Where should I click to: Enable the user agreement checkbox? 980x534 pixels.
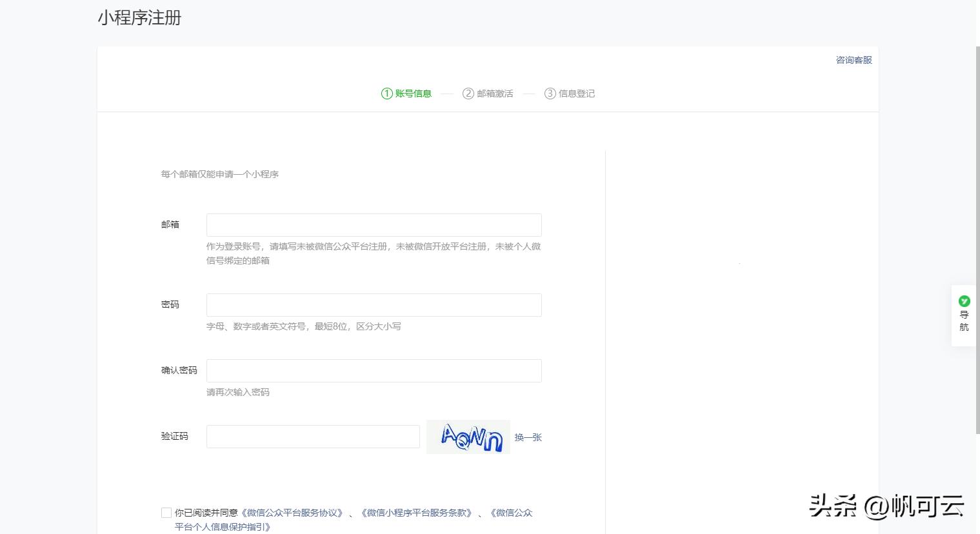coord(166,512)
